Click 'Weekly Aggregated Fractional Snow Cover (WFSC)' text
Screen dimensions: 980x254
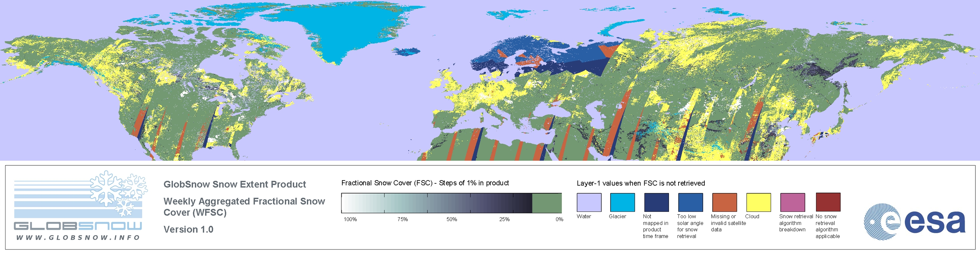pos(244,207)
